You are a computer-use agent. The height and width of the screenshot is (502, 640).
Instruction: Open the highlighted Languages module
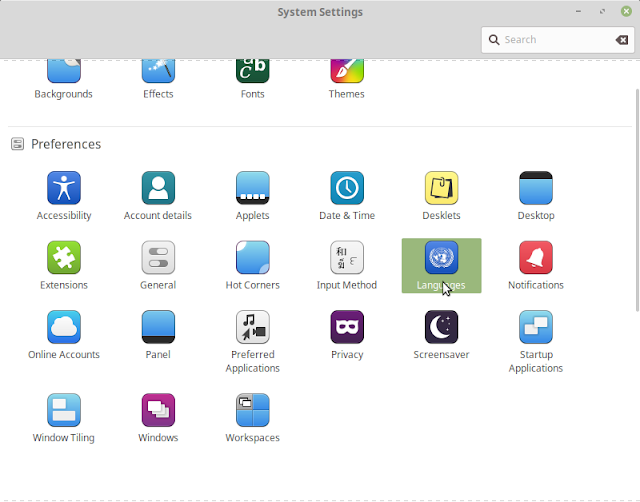click(441, 266)
